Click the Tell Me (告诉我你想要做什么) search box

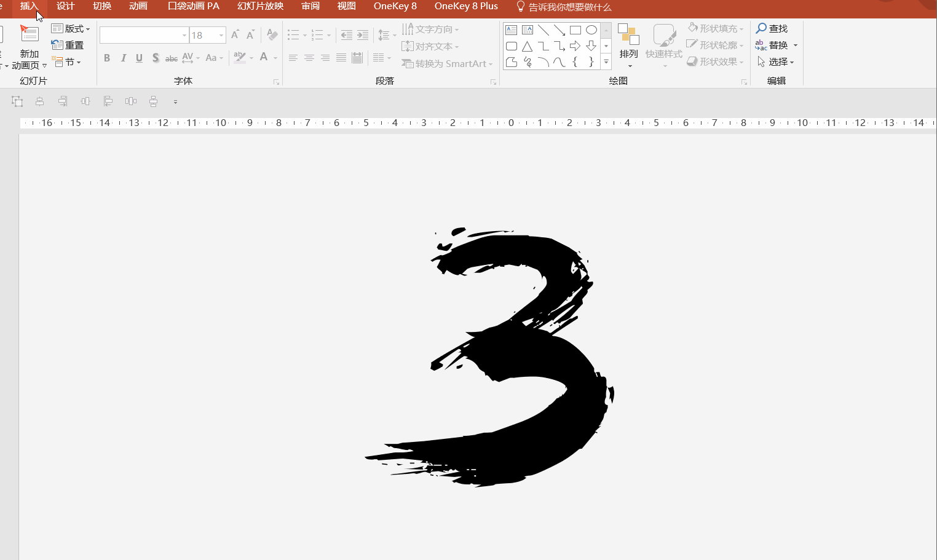(563, 7)
